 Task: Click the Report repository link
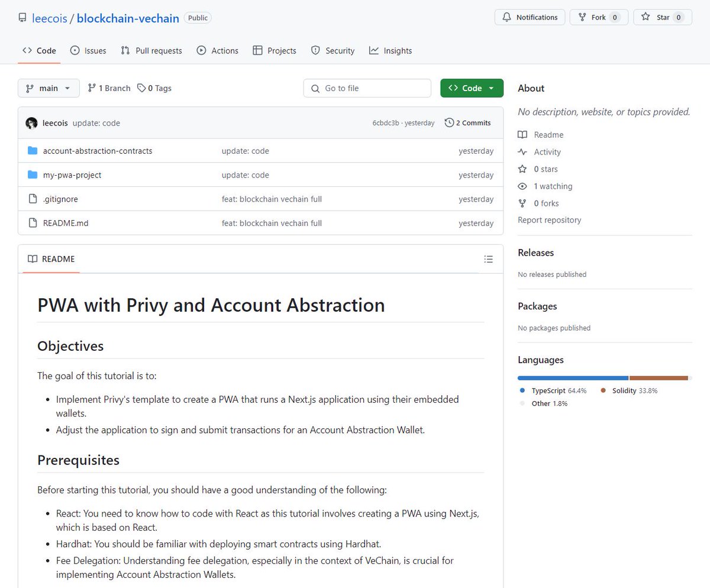(x=550, y=220)
